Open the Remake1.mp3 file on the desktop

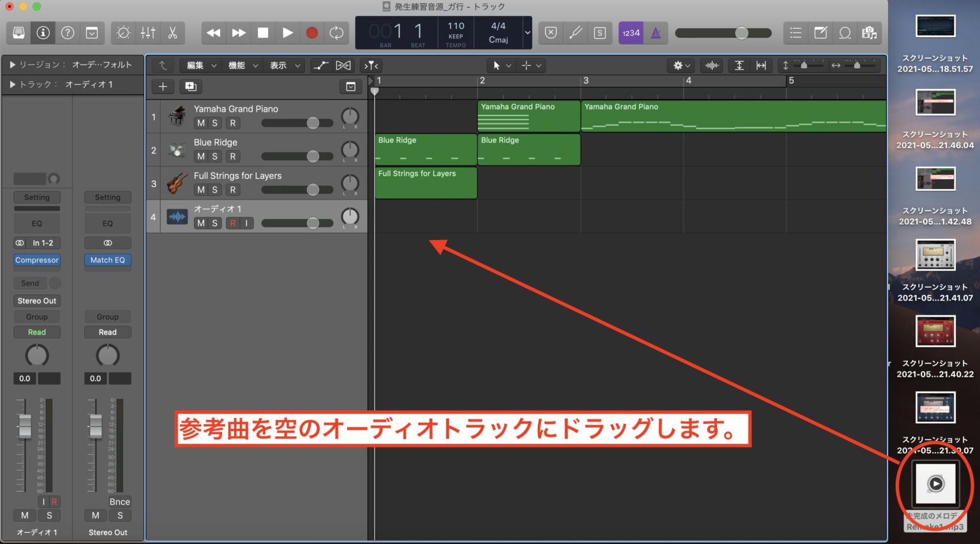[935, 484]
